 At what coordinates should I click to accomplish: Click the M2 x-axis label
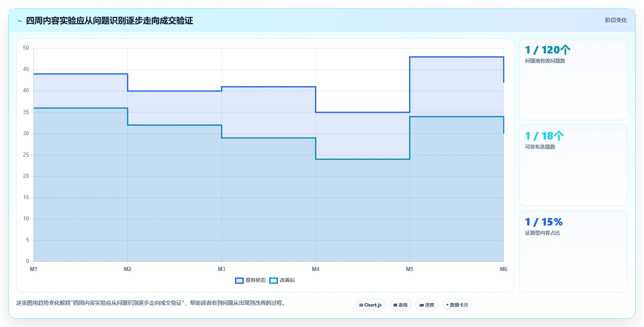pyautogui.click(x=127, y=269)
